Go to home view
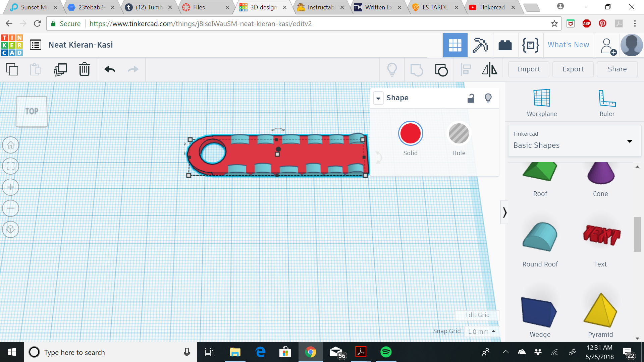Viewport: 644px width, 362px height. tap(11, 145)
